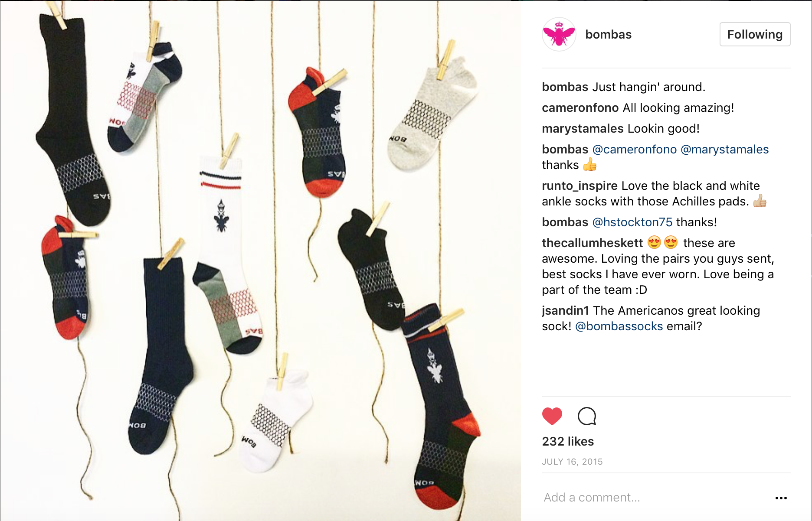Click the @hstockton75 mention
The image size is (812, 521).
coord(632,222)
